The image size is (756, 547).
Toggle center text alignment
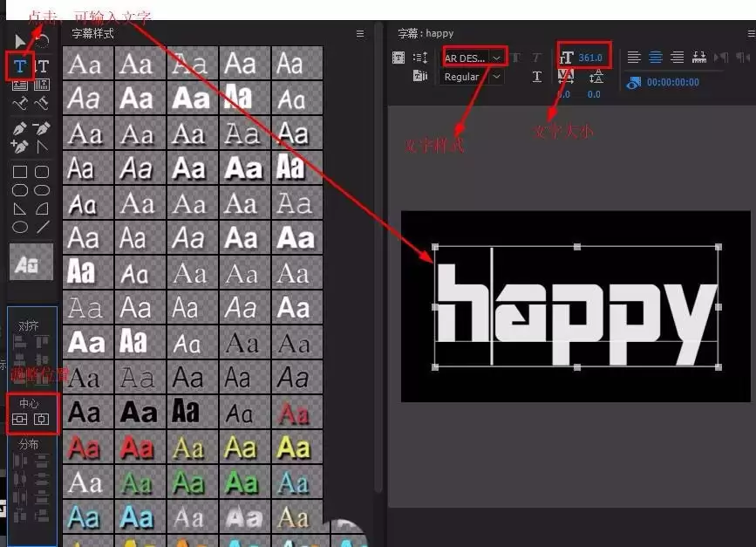click(656, 58)
